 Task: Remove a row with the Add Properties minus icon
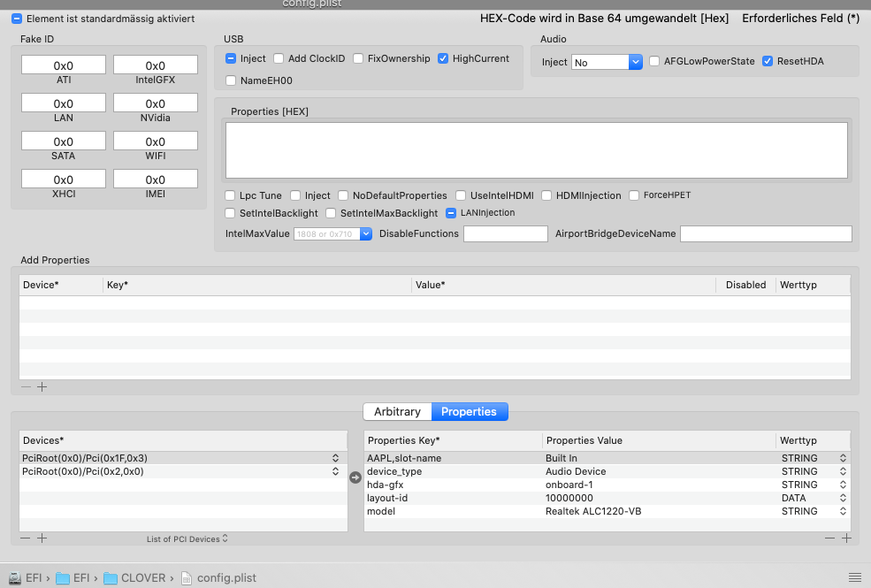[x=27, y=387]
